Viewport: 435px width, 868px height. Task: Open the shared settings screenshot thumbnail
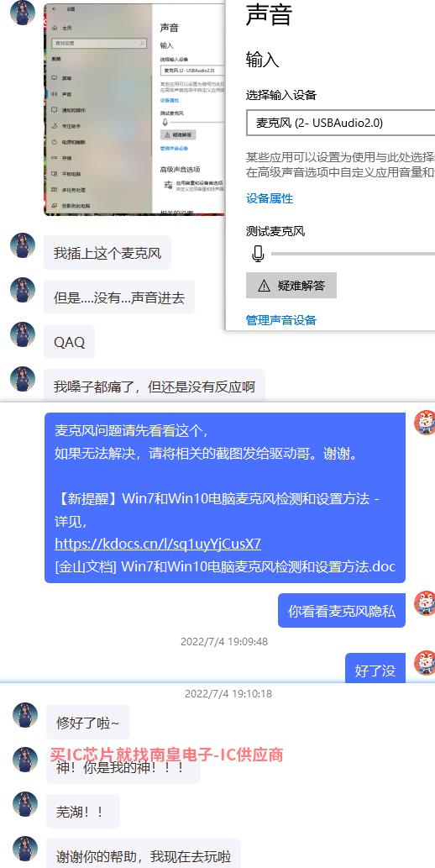[x=134, y=109]
